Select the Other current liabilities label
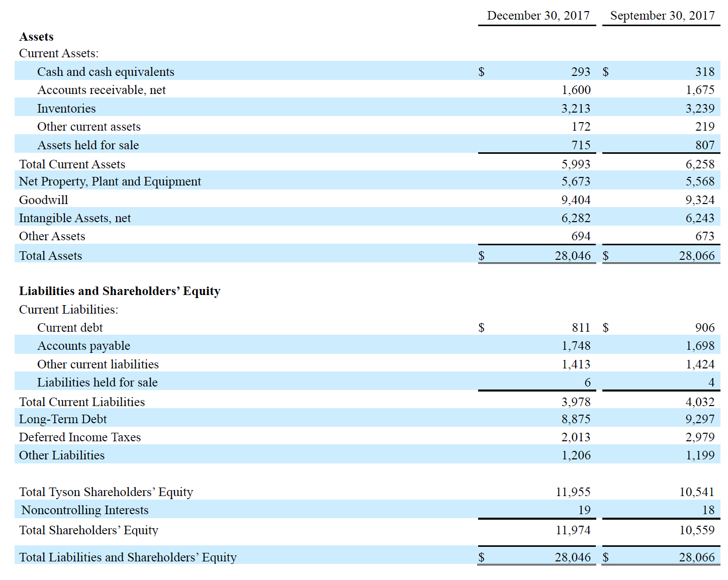This screenshot has height=580, width=728. 98,364
